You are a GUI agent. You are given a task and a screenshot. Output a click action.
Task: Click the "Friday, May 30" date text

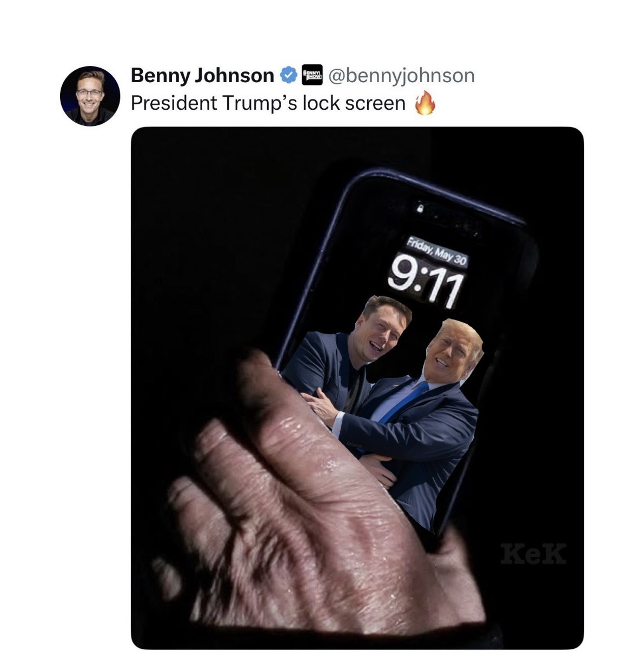[437, 251]
